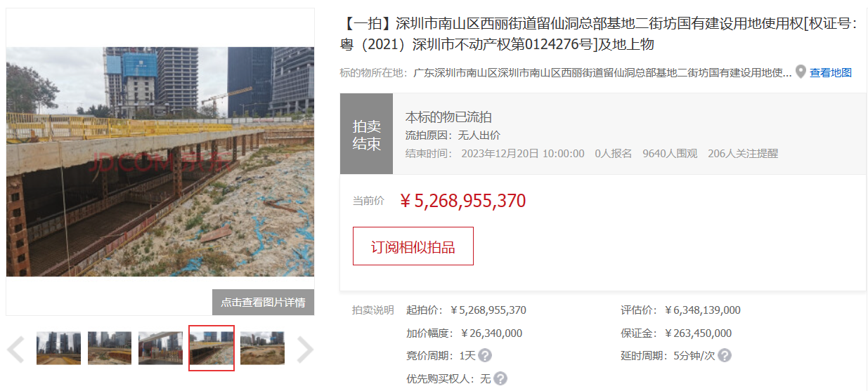The height and width of the screenshot is (391, 868).
Task: Click help icon beside 延时周期 5分钟/次
Action: point(725,355)
